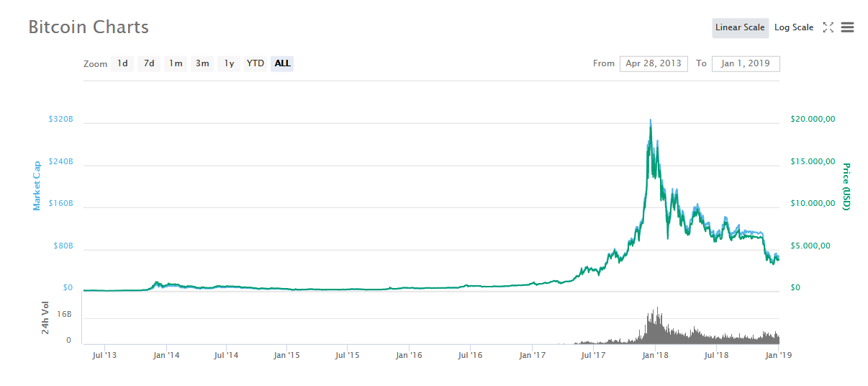The height and width of the screenshot is (386, 868).
Task: Switch chart to Linear Scale
Action: pos(740,28)
